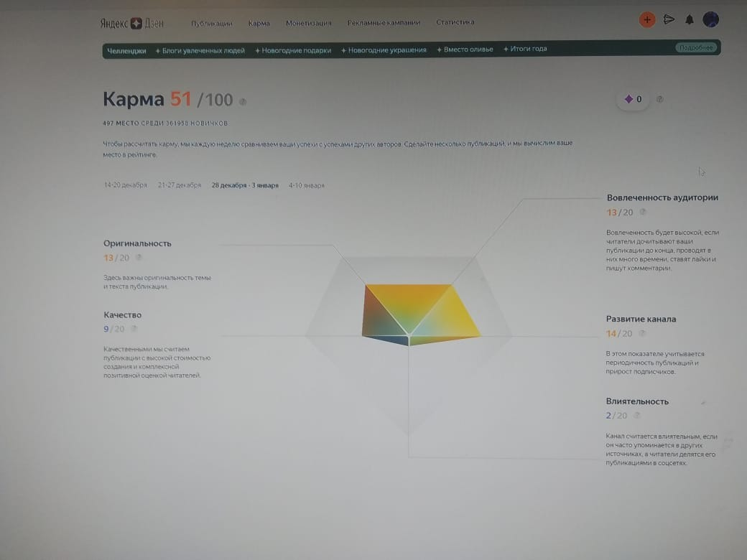Click the purple diamond points badge

tap(633, 99)
